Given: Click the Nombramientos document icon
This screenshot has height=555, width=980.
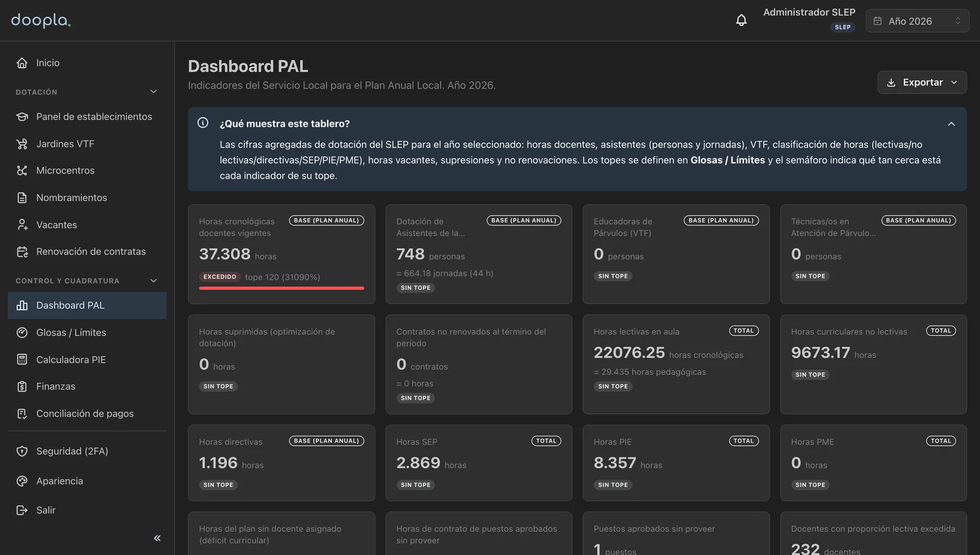Looking at the screenshot, I should (22, 198).
